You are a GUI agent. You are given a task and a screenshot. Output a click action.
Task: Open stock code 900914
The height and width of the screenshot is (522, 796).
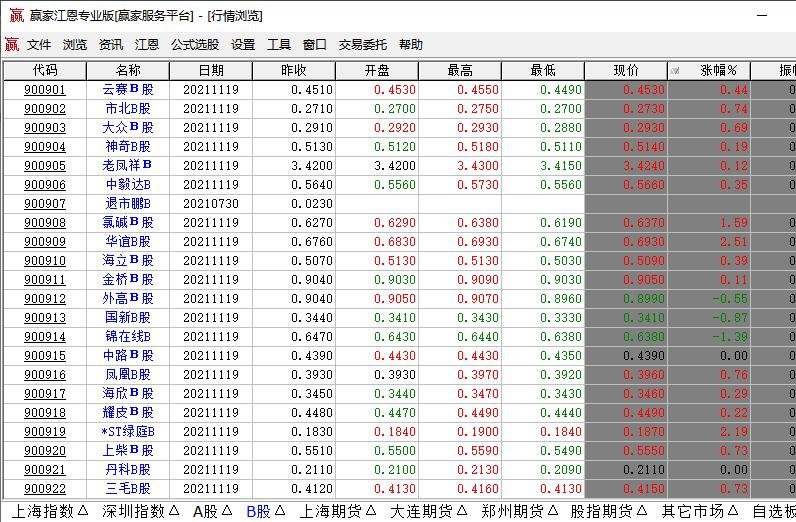[x=45, y=337]
